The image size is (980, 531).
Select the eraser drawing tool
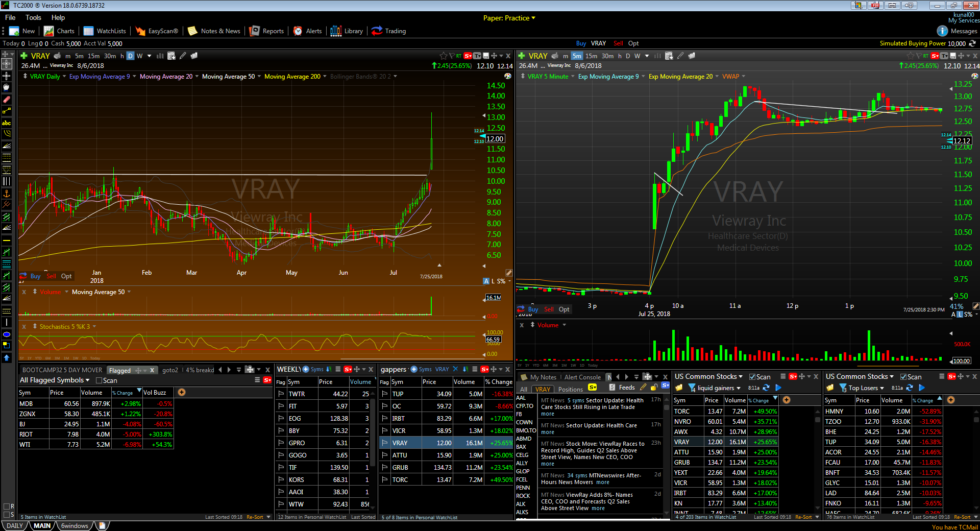coord(7,99)
